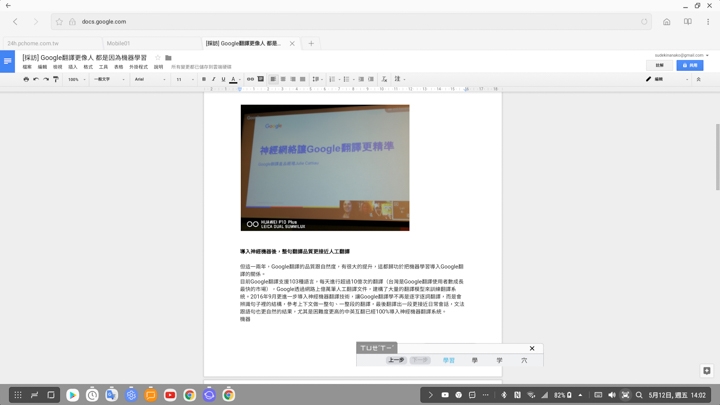
Task: Click the Redo arrow icon
Action: (46, 79)
